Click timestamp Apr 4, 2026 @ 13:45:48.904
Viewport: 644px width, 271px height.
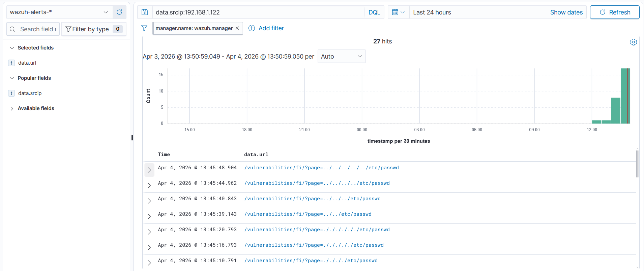click(197, 168)
